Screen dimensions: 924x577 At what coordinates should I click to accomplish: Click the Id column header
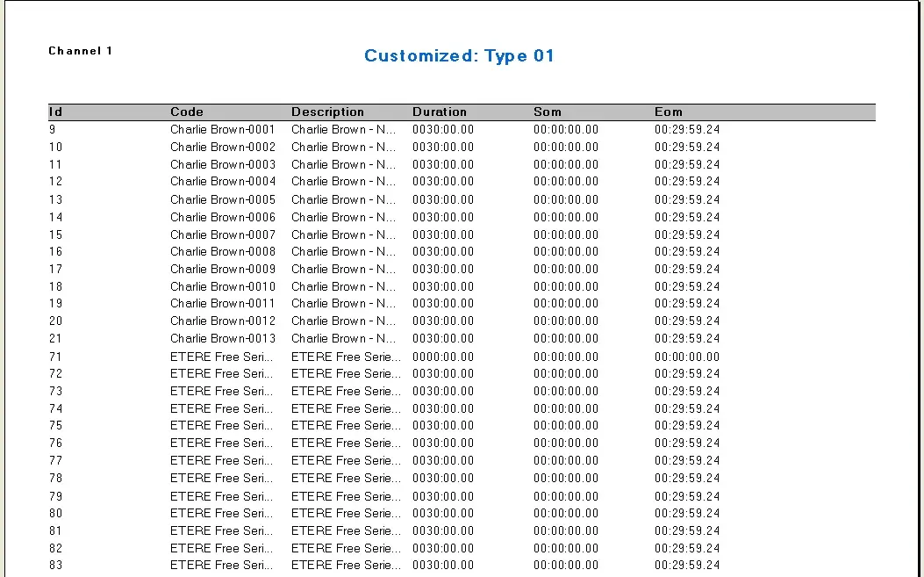pyautogui.click(x=55, y=112)
